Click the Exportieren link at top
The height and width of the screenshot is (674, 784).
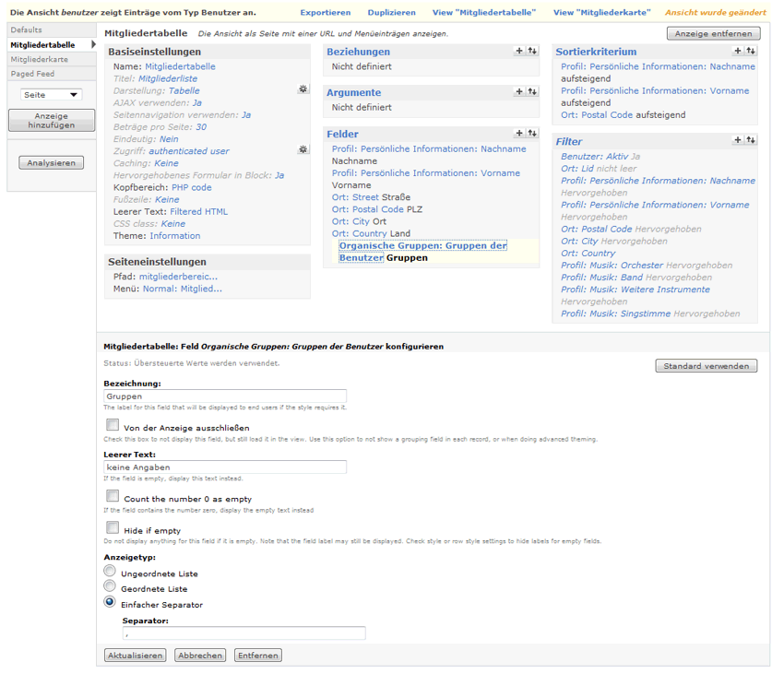[x=325, y=13]
